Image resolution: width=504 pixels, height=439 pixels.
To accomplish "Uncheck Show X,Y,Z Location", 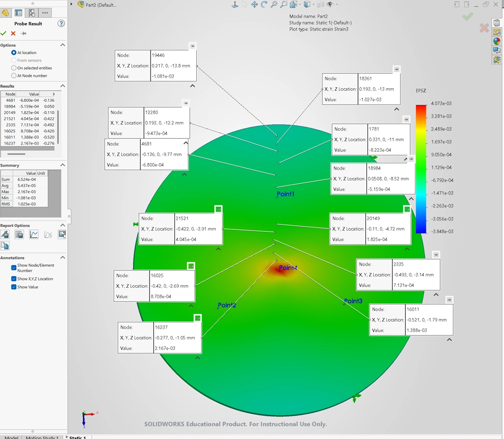I will 14,279.
